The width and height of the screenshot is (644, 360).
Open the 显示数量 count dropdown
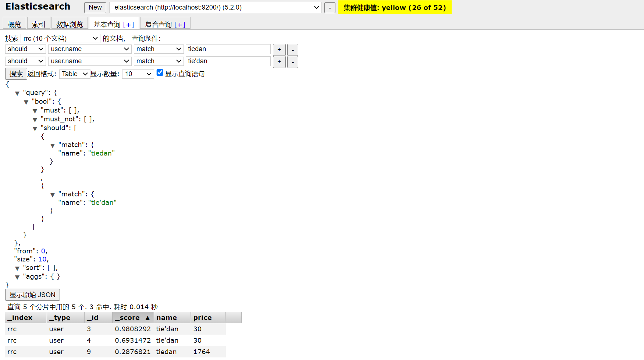pos(138,74)
